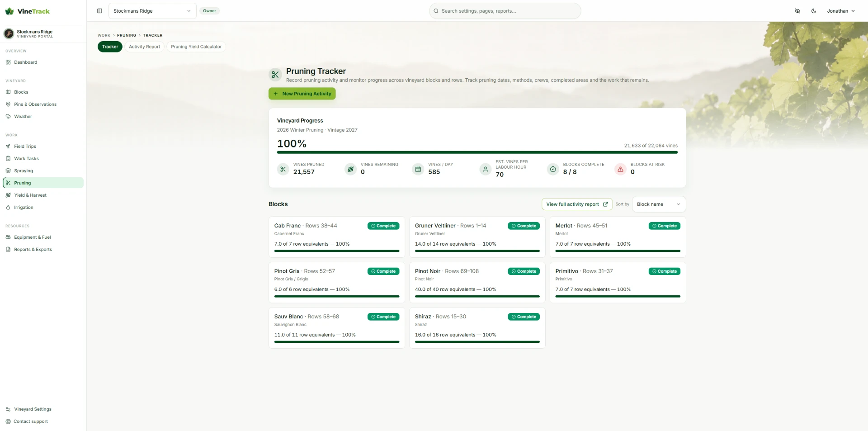868x431 pixels.
Task: Click the Blocks at Risk warning icon
Action: [x=621, y=169]
